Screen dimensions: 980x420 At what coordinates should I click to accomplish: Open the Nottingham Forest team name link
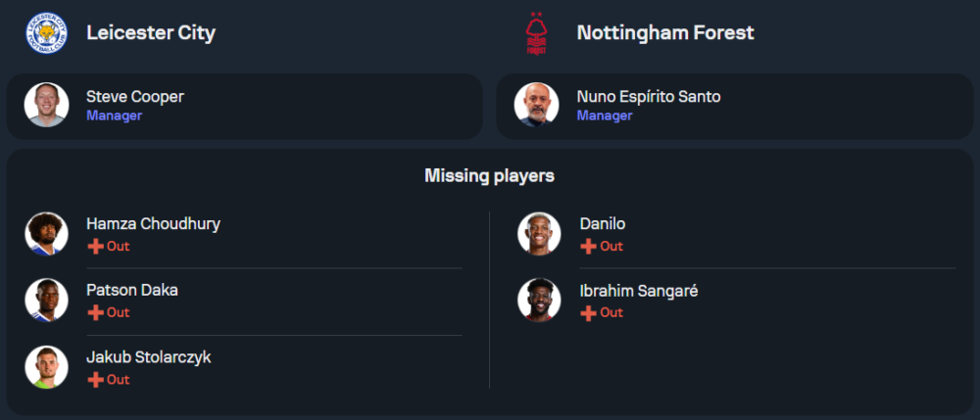point(665,32)
